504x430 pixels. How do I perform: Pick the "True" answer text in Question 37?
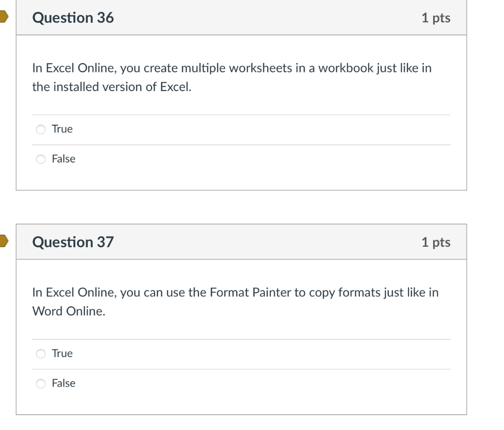tap(62, 354)
